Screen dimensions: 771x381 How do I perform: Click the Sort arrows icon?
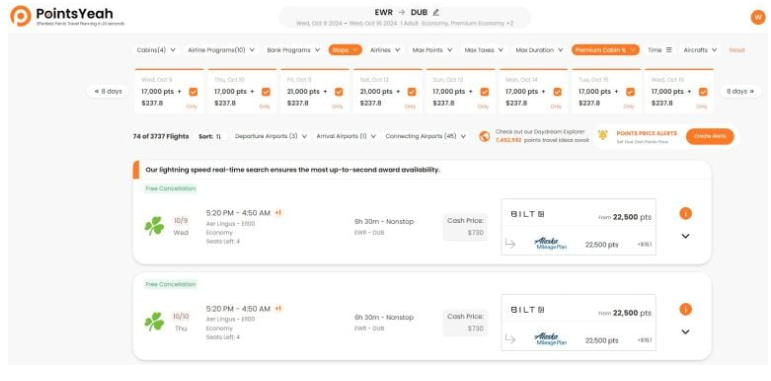(218, 136)
